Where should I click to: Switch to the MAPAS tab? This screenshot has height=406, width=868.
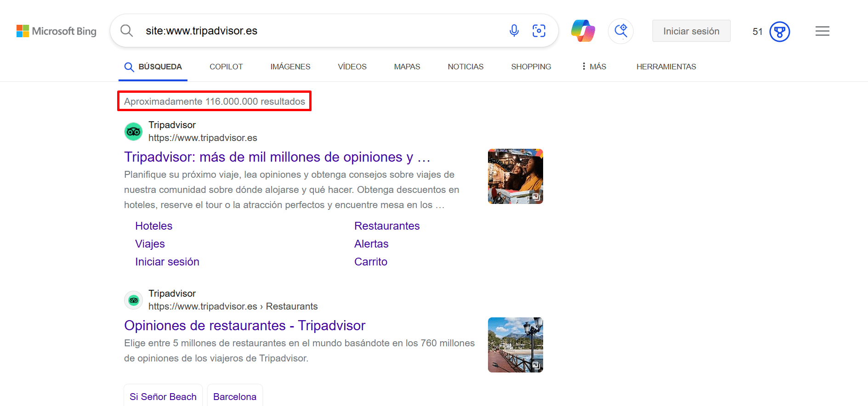(407, 67)
